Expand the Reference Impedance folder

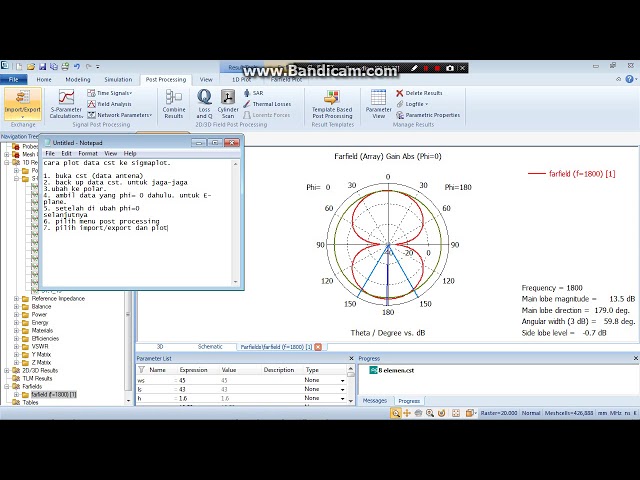tap(16, 299)
